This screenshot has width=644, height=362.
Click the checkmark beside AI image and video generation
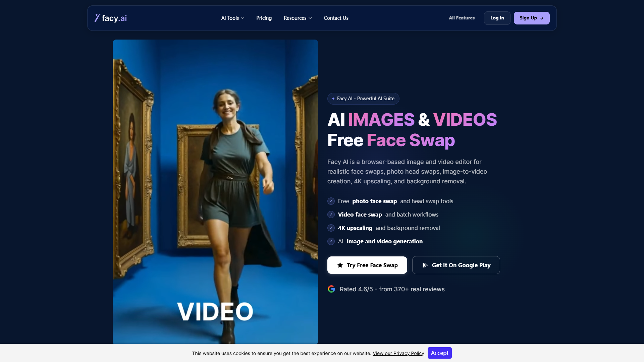pyautogui.click(x=331, y=241)
